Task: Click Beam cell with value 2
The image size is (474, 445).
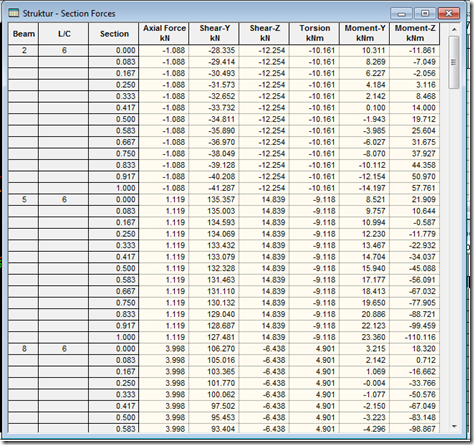Action: [24, 51]
